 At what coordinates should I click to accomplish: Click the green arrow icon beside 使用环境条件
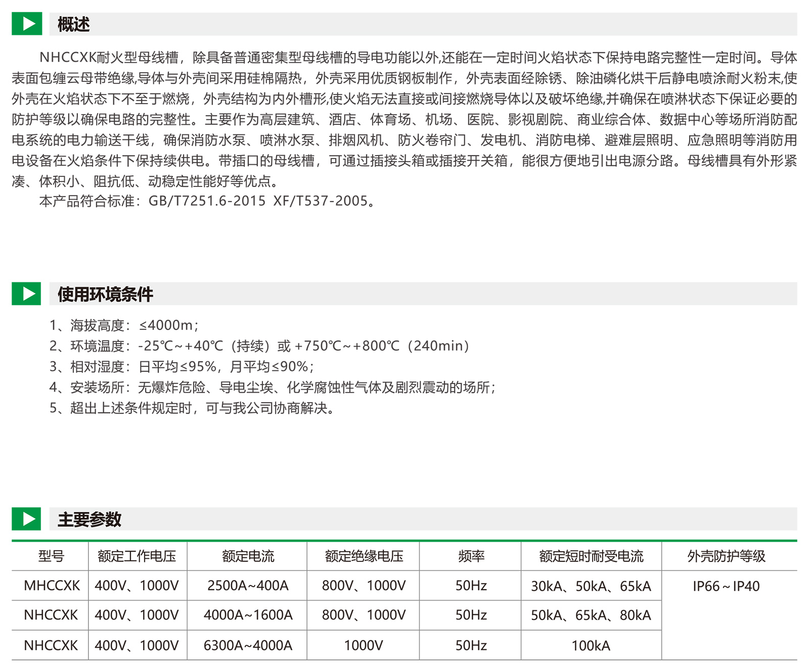coord(27,294)
